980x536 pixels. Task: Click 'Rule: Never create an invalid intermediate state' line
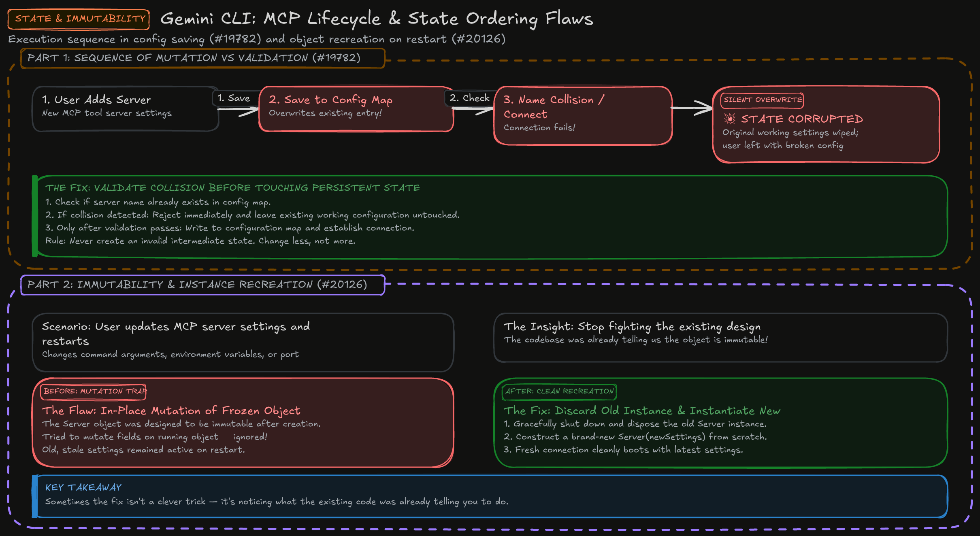tap(200, 241)
